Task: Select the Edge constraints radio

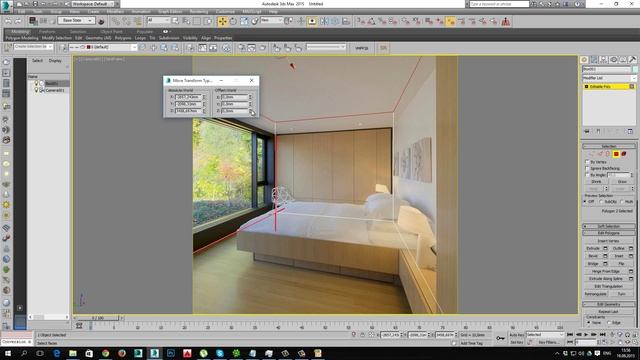Action: point(609,322)
